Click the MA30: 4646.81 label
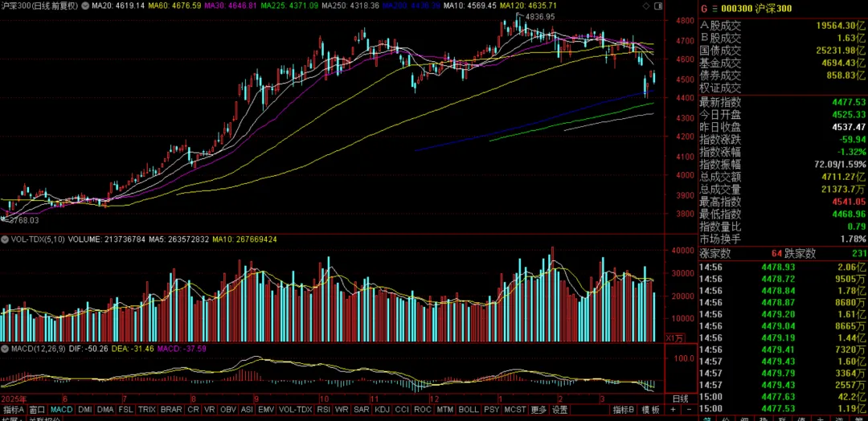Screen dimensions: 868x421 tap(232, 6)
